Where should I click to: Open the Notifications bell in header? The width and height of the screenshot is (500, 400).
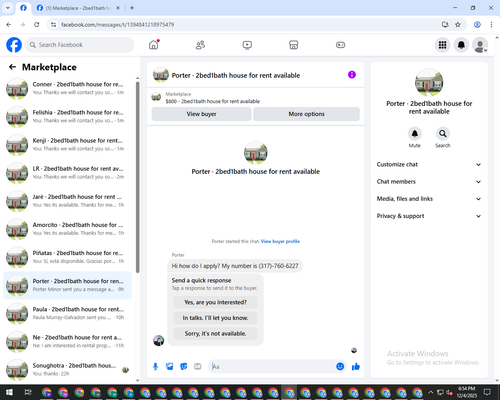[x=461, y=45]
